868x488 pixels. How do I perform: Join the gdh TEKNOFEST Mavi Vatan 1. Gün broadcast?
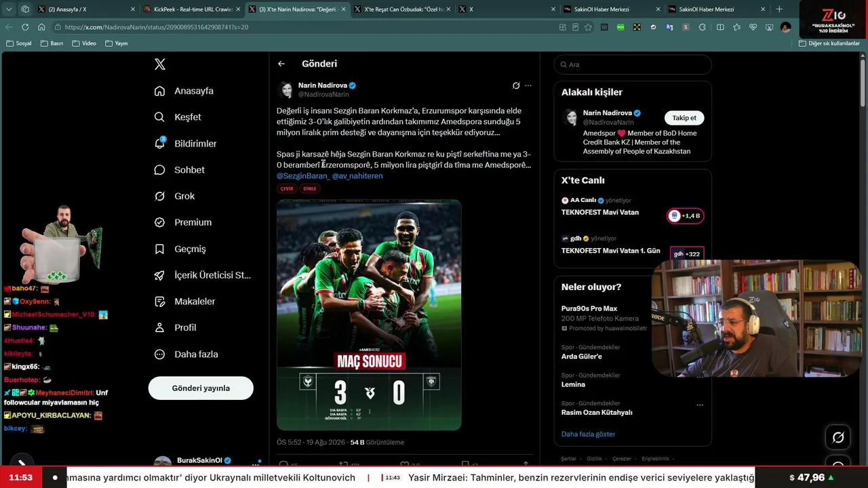[687, 254]
